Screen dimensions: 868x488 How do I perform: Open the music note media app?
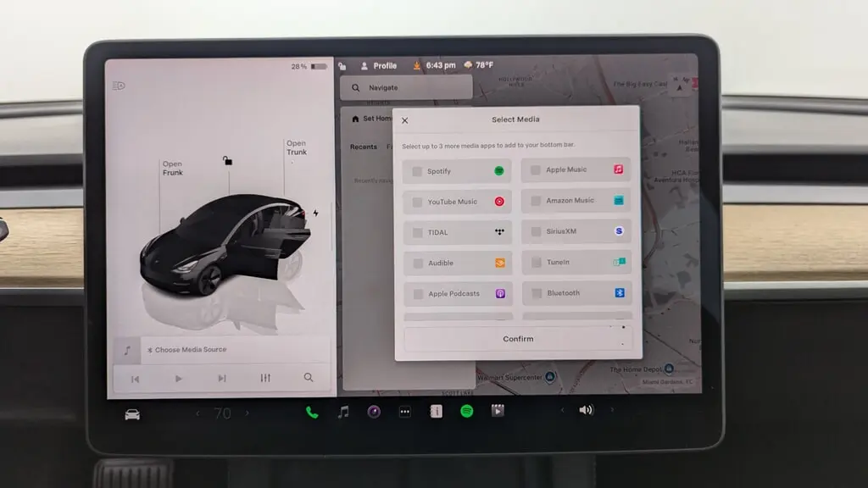343,413
